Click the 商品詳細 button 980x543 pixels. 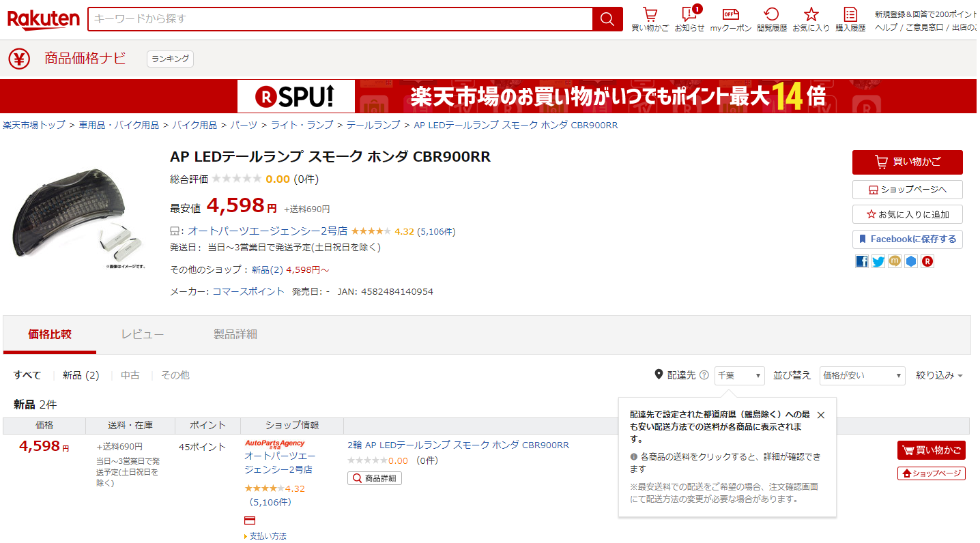[375, 478]
